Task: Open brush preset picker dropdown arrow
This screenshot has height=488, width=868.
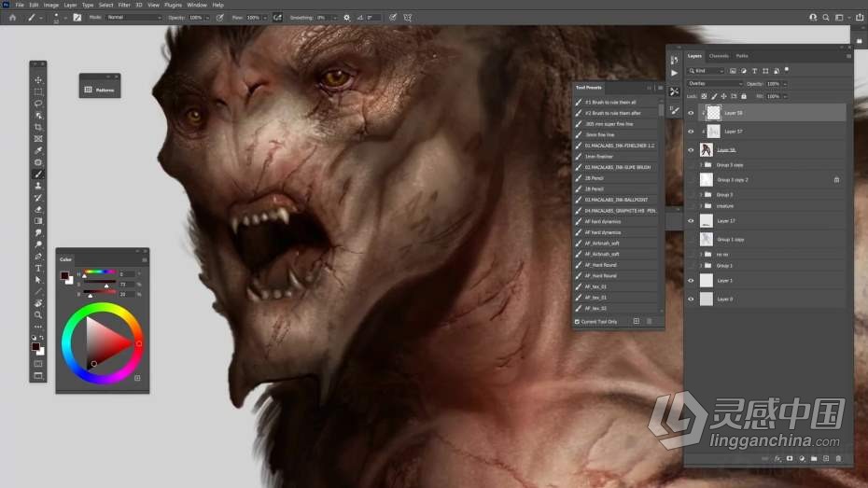Action: pos(65,18)
